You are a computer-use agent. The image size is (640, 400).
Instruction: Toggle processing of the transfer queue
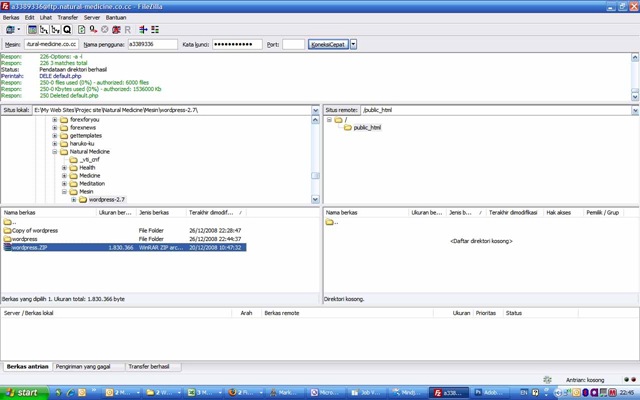(93, 29)
